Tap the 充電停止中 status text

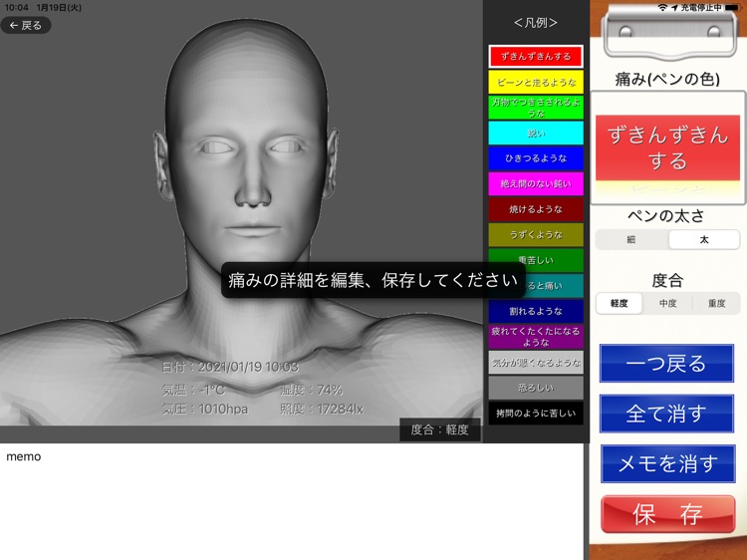coord(701,8)
